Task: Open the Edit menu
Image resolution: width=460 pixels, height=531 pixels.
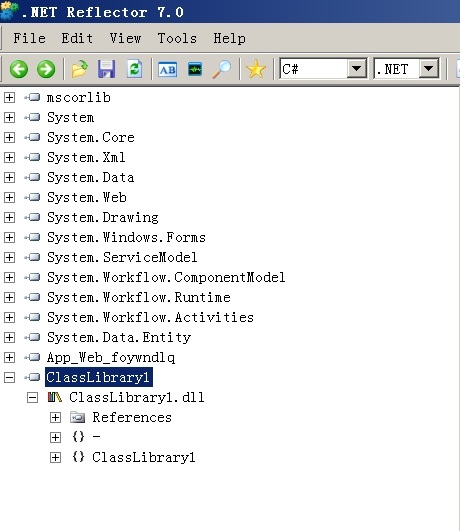Action: (x=77, y=38)
